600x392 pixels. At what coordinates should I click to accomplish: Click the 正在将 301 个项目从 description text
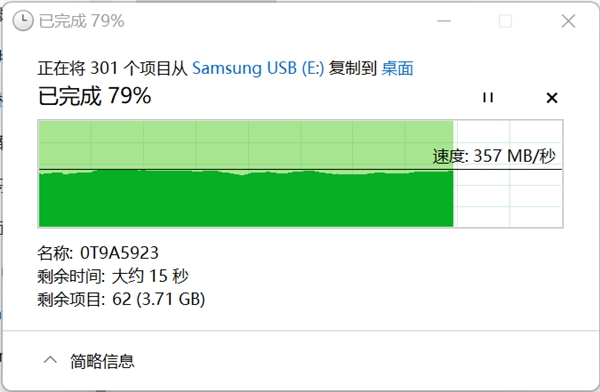pos(112,68)
